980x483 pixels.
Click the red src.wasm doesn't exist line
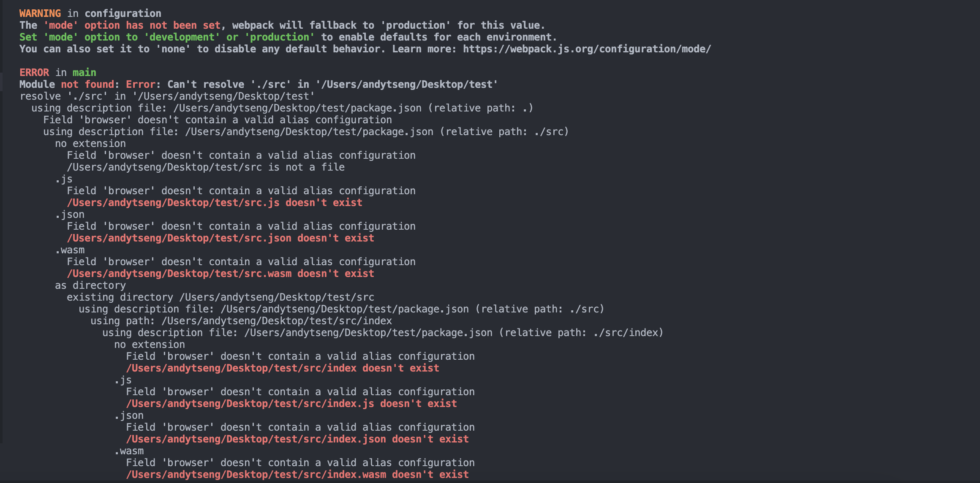220,274
